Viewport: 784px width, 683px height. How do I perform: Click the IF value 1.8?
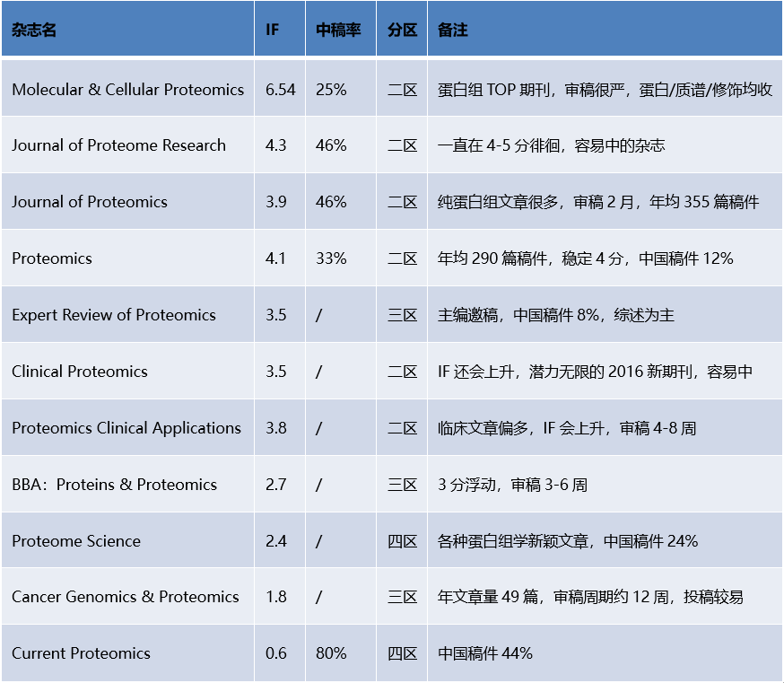click(x=276, y=597)
